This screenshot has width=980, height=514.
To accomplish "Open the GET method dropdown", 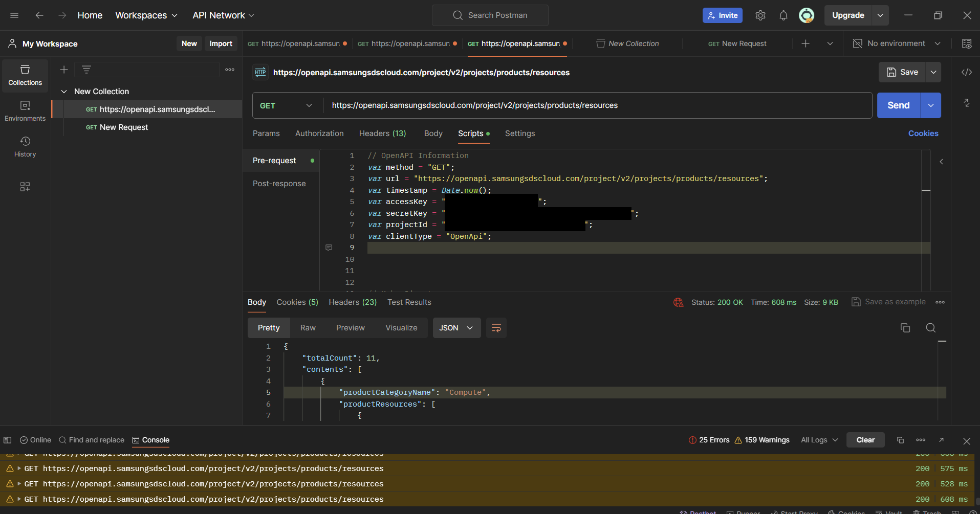I will 287,105.
